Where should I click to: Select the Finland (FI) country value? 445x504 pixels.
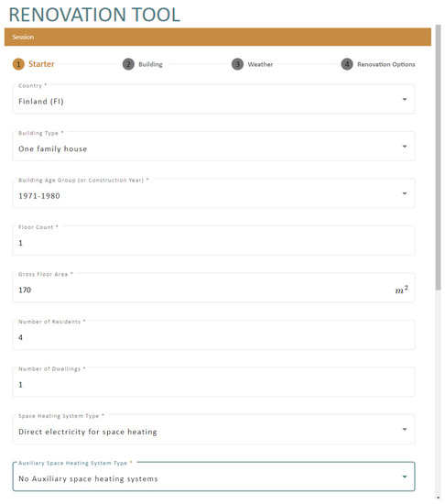[x=41, y=102]
